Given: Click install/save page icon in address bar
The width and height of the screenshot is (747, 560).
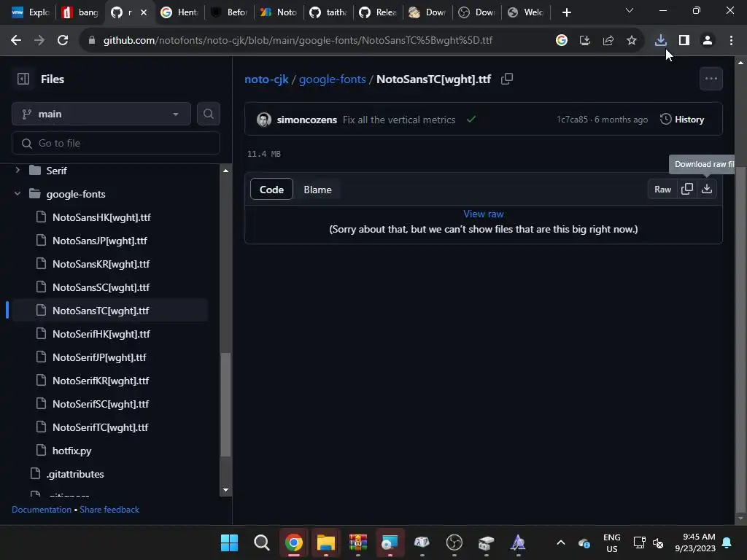Looking at the screenshot, I should pos(585,41).
